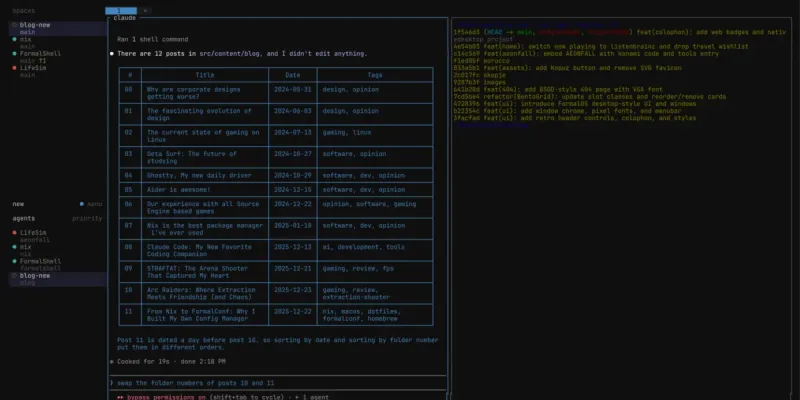Click commit 7cd5be4 refactor(BentoGrid) line

[x=590, y=96]
